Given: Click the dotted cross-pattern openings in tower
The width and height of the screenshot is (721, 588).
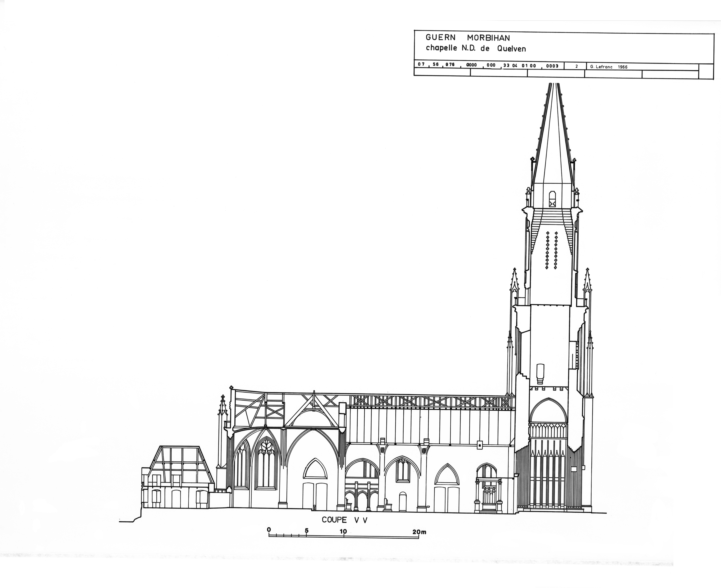Looking at the screenshot, I should (x=551, y=250).
